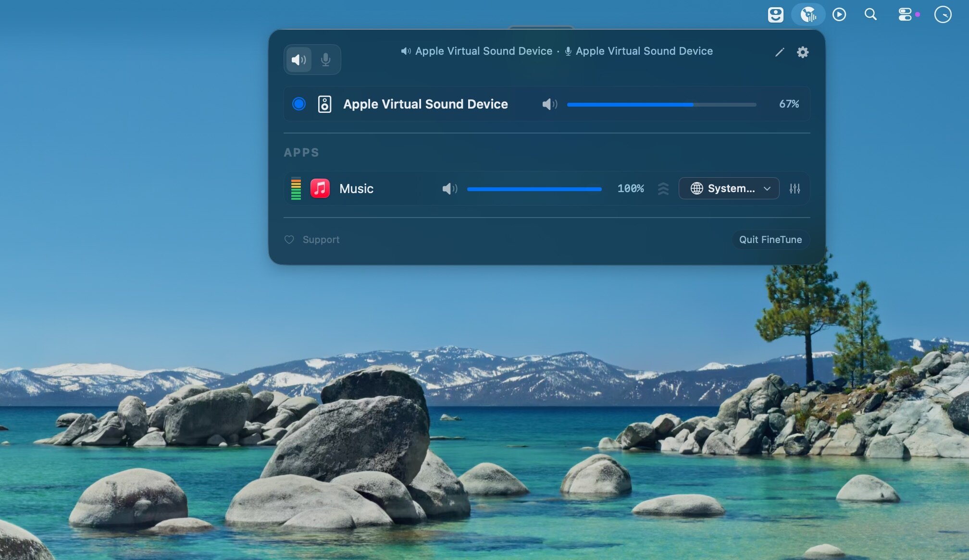This screenshot has height=560, width=969.
Task: Click the FineTune menu bar icon
Action: [808, 14]
